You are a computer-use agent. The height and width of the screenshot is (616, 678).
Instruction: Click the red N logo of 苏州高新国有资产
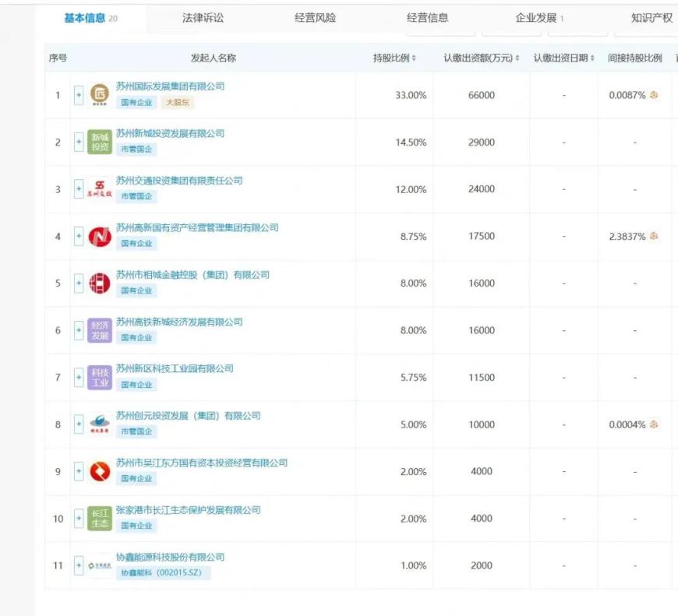[x=100, y=236]
